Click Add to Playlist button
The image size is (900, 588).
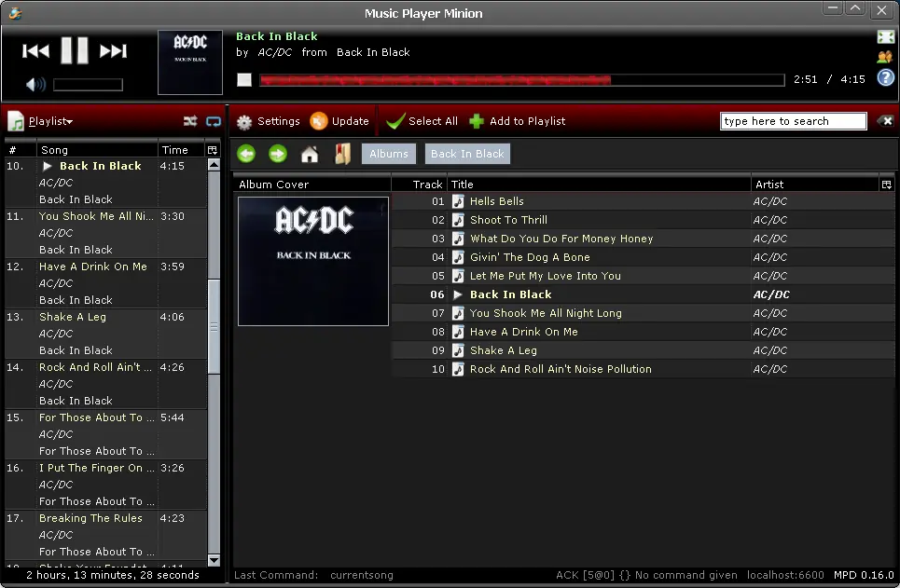[x=518, y=121]
